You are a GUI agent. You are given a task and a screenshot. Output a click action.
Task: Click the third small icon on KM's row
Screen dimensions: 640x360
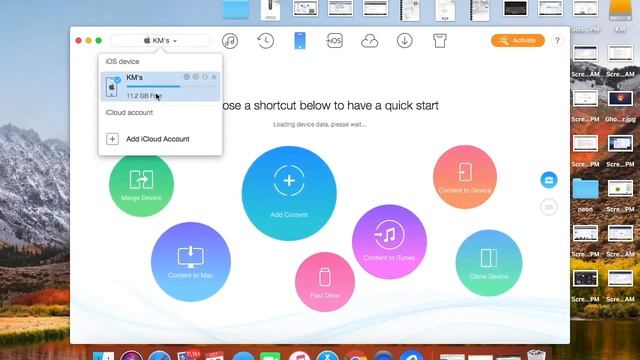(205, 77)
